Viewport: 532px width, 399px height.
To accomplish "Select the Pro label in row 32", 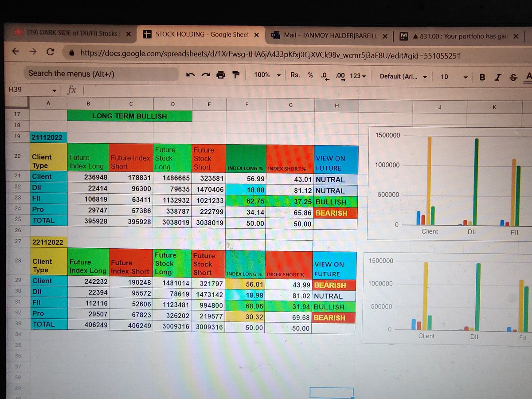I will (x=48, y=313).
